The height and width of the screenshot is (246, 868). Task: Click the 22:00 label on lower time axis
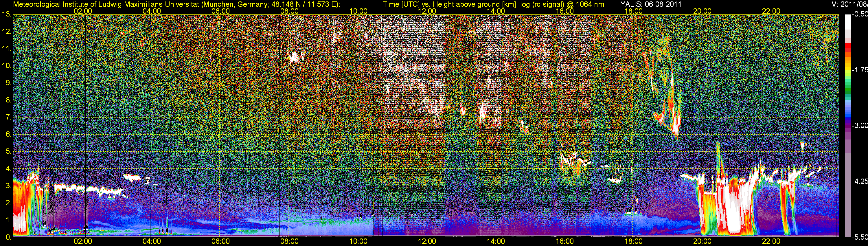click(771, 241)
